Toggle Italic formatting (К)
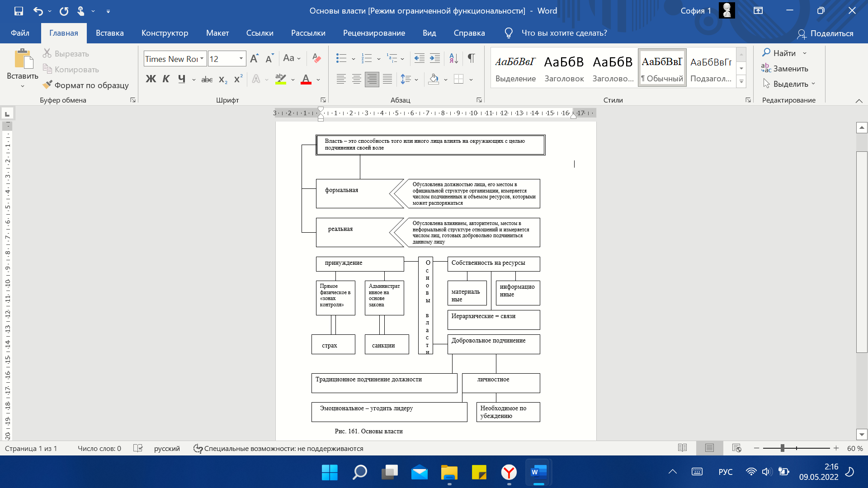 (x=166, y=79)
